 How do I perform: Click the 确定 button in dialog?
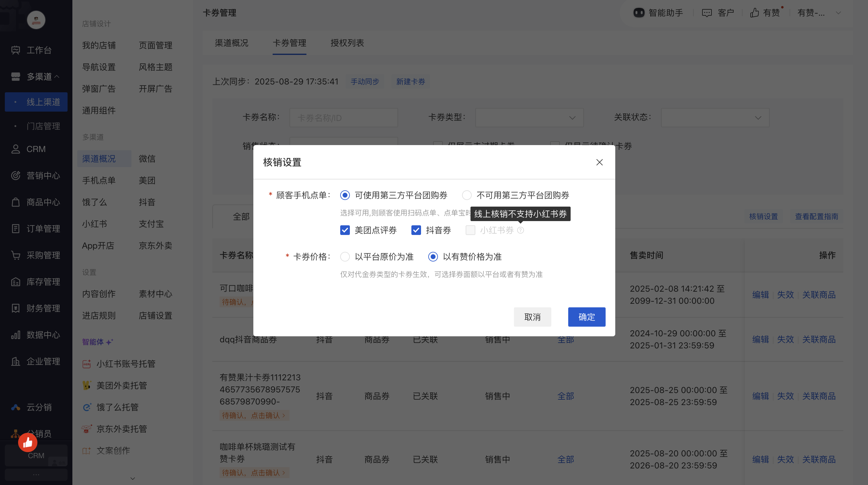[586, 317]
